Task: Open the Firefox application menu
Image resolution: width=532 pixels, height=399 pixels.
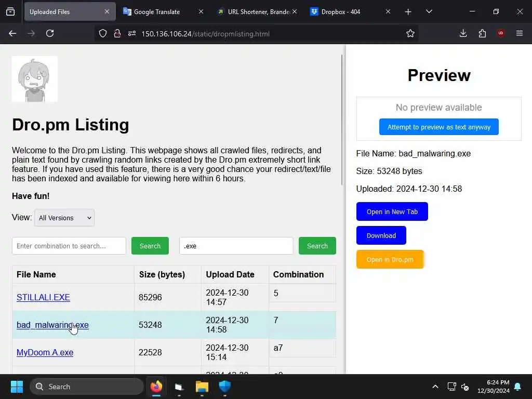Action: pos(519,33)
